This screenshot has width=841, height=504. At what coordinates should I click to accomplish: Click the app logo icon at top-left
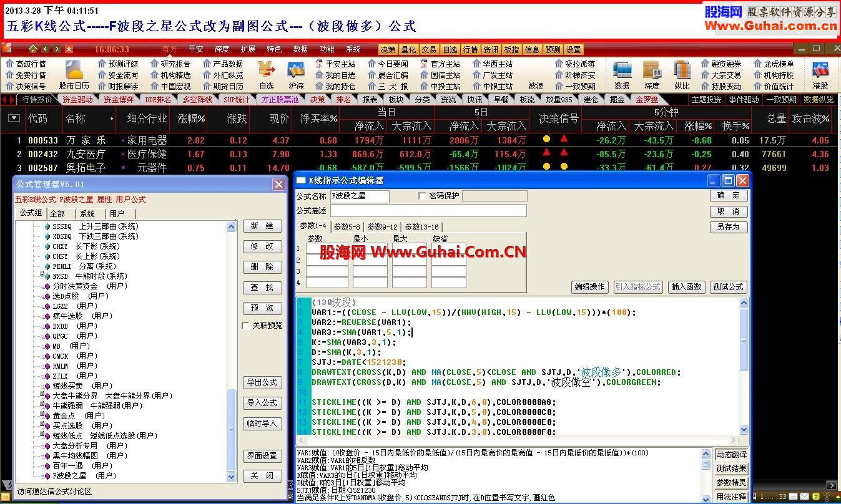point(6,49)
